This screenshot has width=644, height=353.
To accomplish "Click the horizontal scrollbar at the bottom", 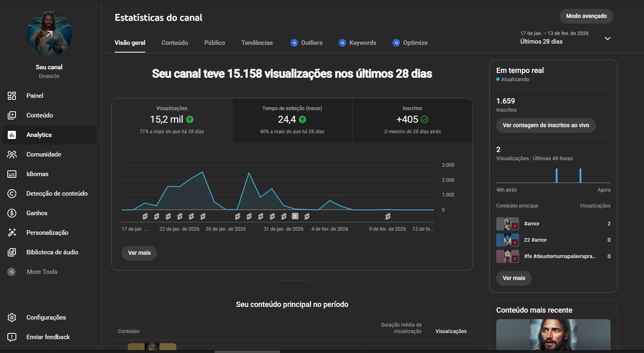I will click(247, 351).
